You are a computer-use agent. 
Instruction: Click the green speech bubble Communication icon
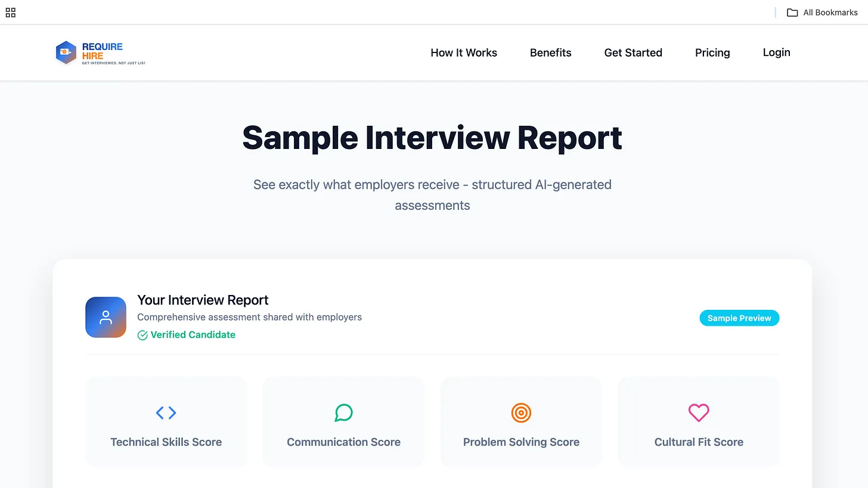(343, 412)
